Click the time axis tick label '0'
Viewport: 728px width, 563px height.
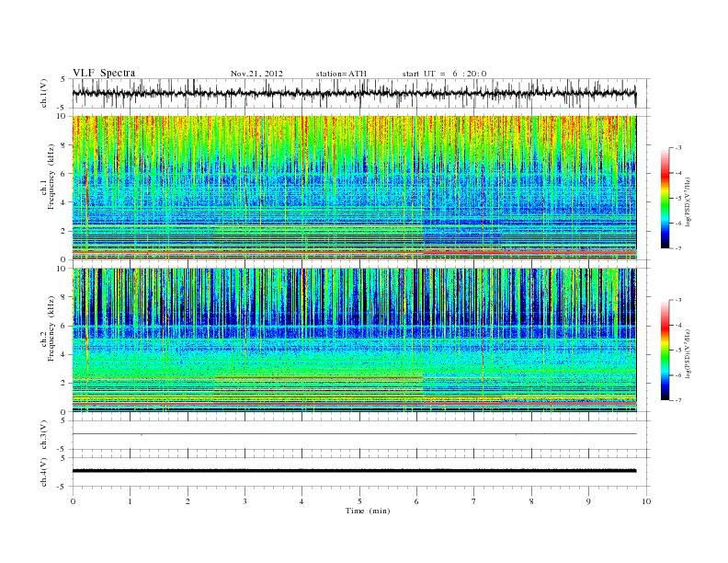click(x=73, y=501)
